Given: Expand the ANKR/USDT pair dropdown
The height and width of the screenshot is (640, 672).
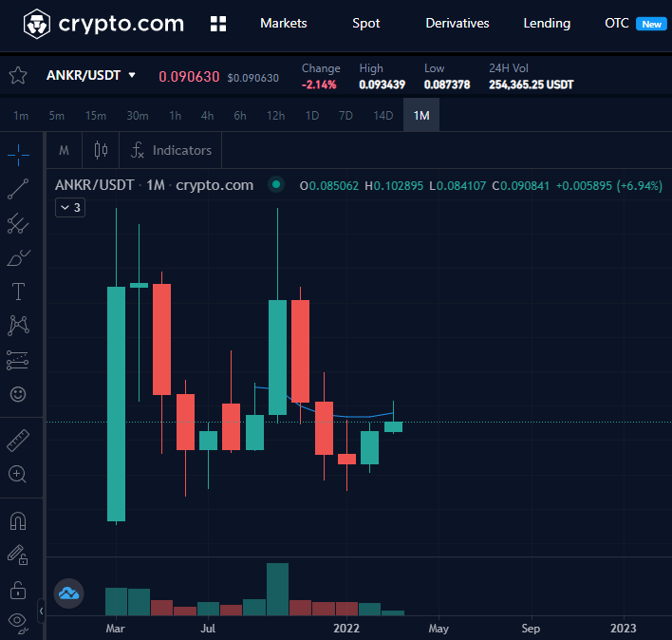Looking at the screenshot, I should (132, 75).
